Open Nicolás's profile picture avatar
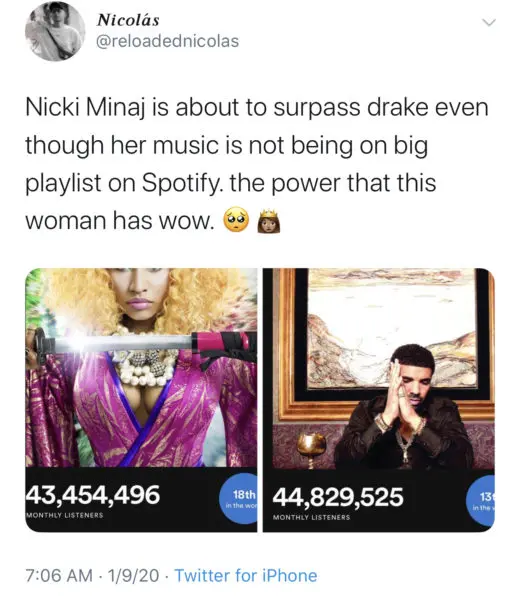520x600 pixels. pyautogui.click(x=55, y=31)
